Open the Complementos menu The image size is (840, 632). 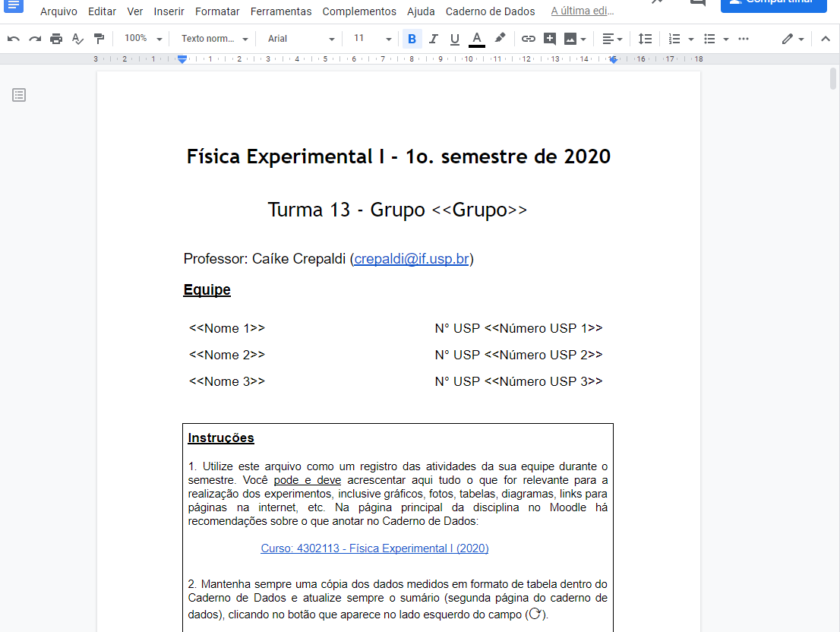[x=359, y=11]
